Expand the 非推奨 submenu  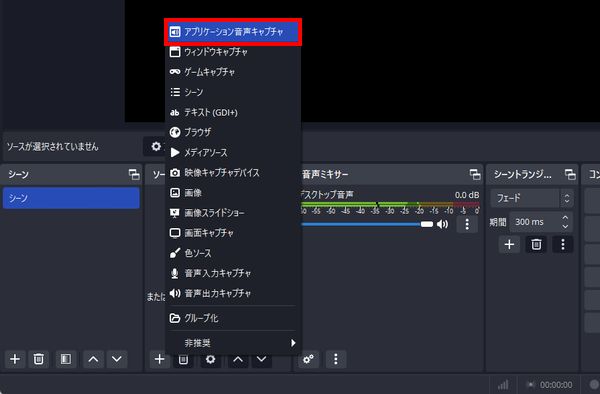pos(233,343)
